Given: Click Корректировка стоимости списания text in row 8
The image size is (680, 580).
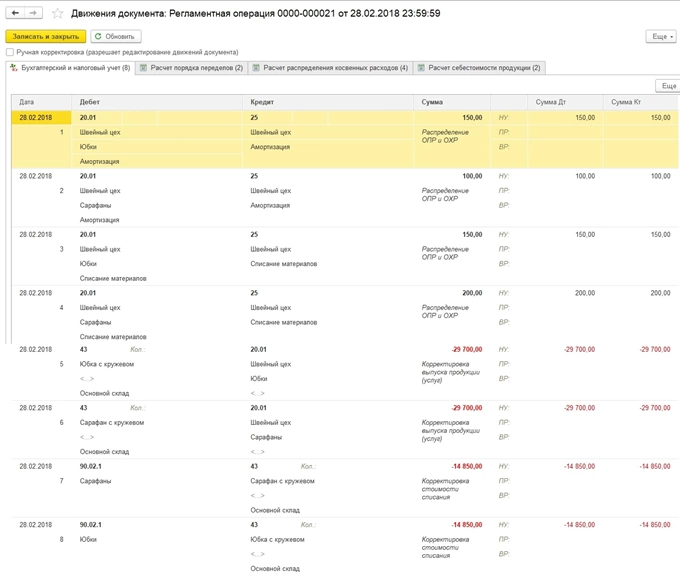Looking at the screenshot, I should coord(445,547).
